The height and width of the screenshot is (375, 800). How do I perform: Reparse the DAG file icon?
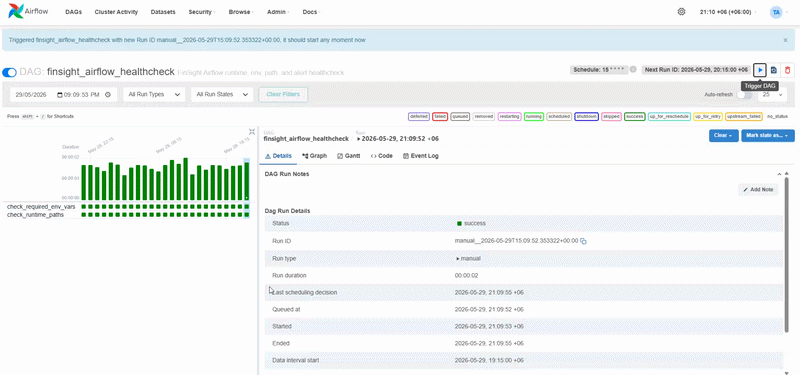coord(773,70)
